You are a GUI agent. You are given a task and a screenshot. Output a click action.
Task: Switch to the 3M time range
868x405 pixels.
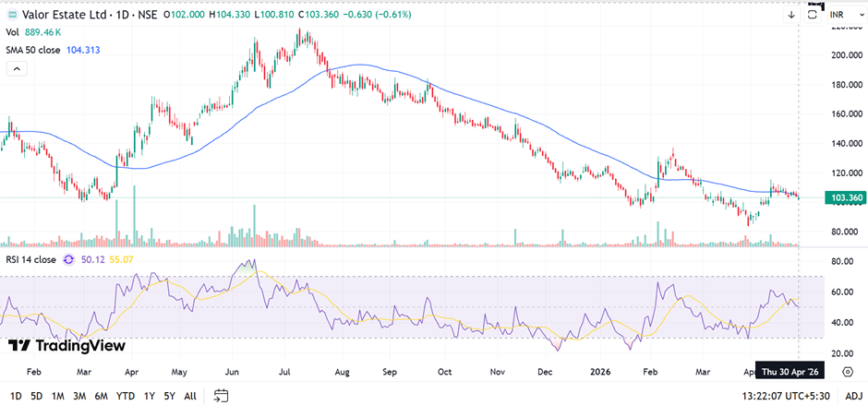pyautogui.click(x=78, y=396)
